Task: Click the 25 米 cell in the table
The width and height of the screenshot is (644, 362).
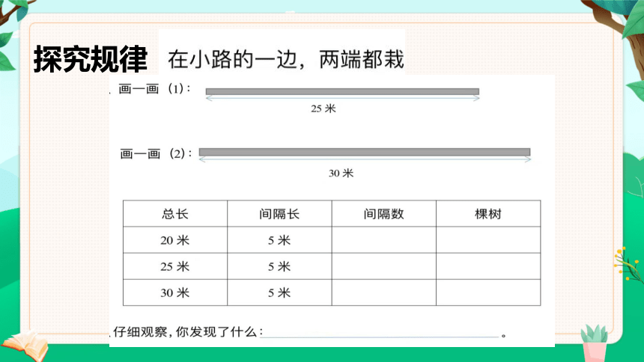Action: coord(175,266)
